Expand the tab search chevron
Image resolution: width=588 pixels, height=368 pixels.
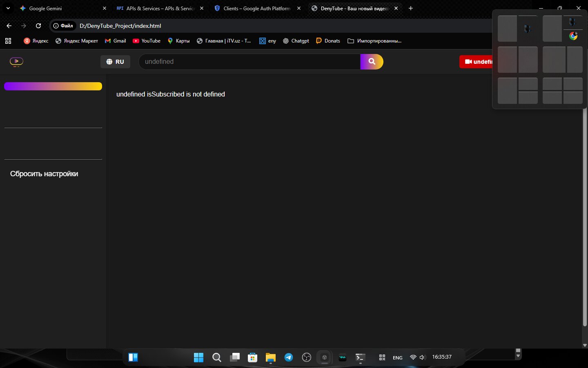tap(8, 8)
